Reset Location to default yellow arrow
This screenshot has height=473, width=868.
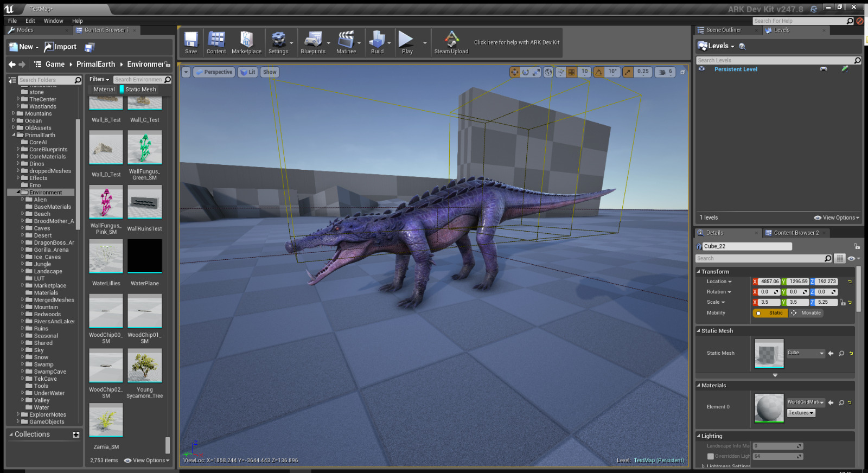[x=850, y=282]
